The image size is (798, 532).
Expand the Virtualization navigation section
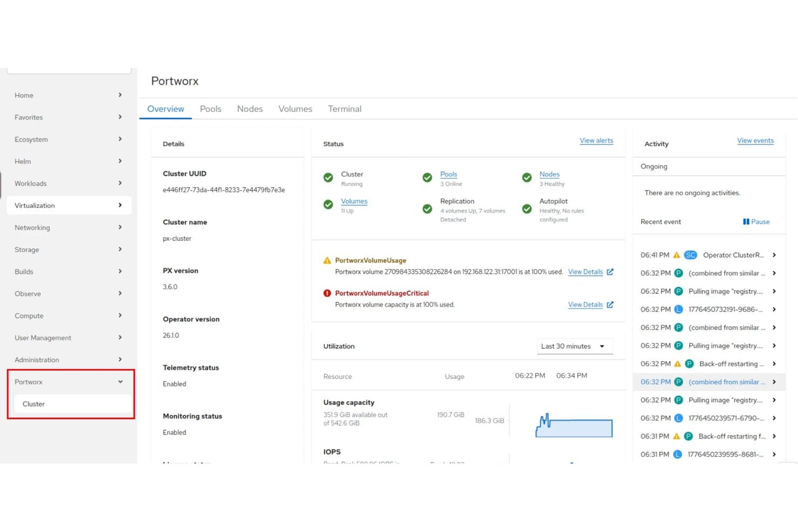70,205
